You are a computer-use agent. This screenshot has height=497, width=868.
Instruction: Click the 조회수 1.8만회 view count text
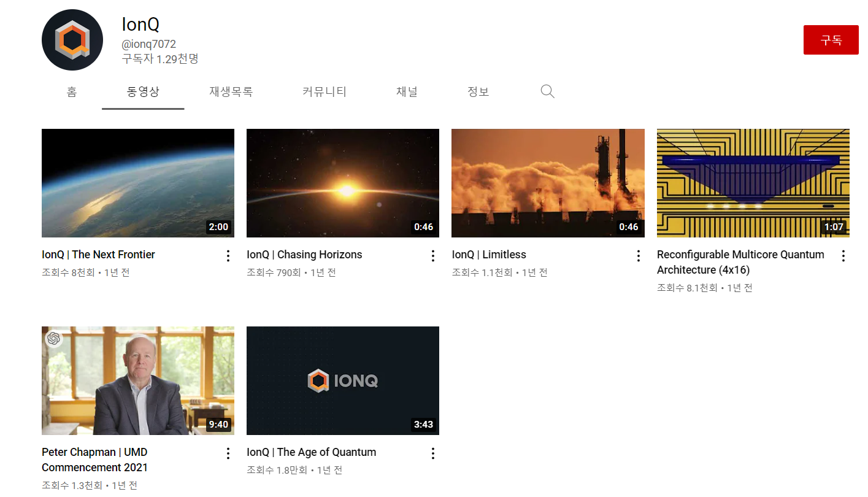277,470
